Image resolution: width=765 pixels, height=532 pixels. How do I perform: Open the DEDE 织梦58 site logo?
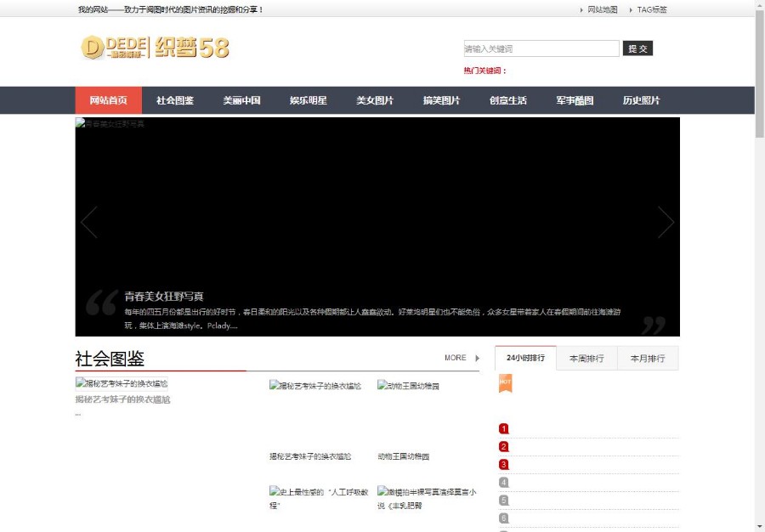click(x=155, y=48)
